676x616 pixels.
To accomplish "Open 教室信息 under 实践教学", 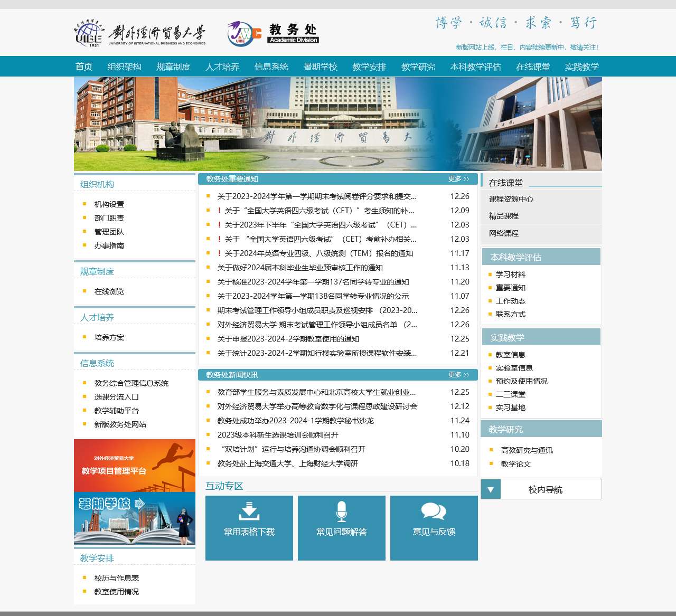I will (511, 355).
